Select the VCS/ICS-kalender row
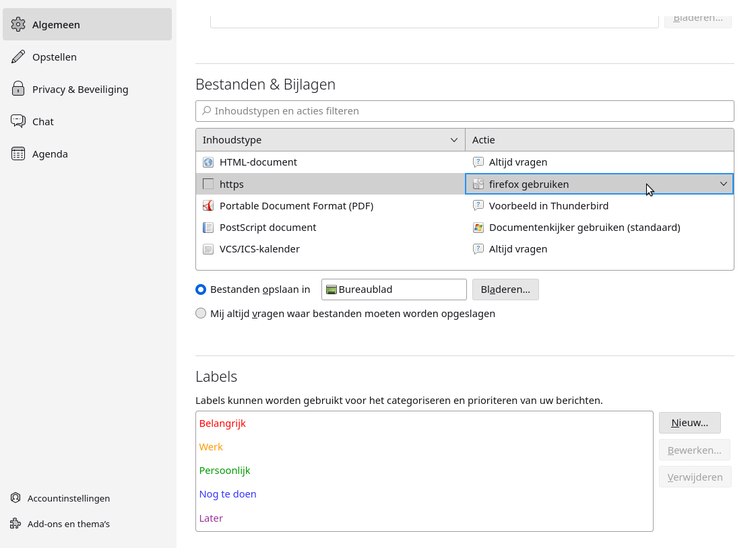756x548 pixels. click(259, 249)
